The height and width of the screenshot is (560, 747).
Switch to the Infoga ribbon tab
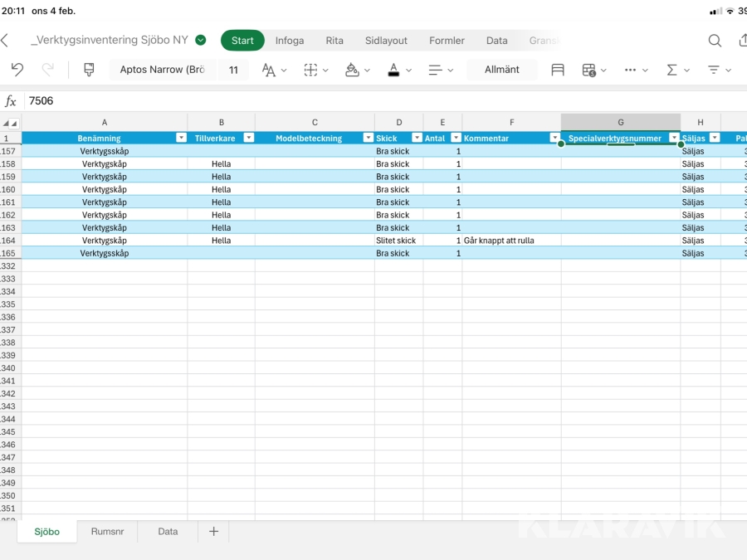point(290,41)
